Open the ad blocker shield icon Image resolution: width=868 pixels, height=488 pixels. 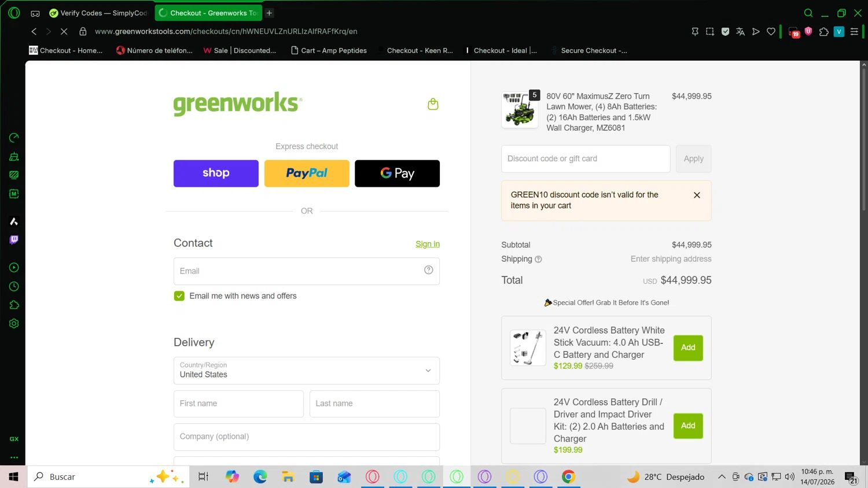[x=725, y=32]
